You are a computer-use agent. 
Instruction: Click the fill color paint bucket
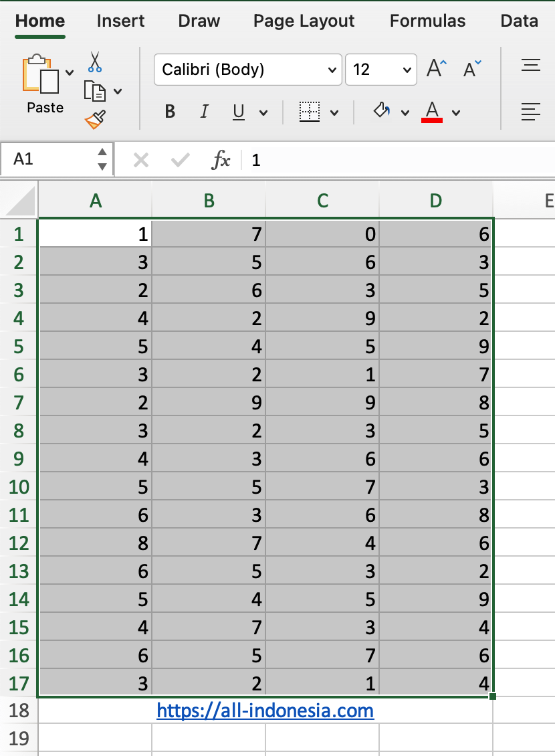coord(382,110)
